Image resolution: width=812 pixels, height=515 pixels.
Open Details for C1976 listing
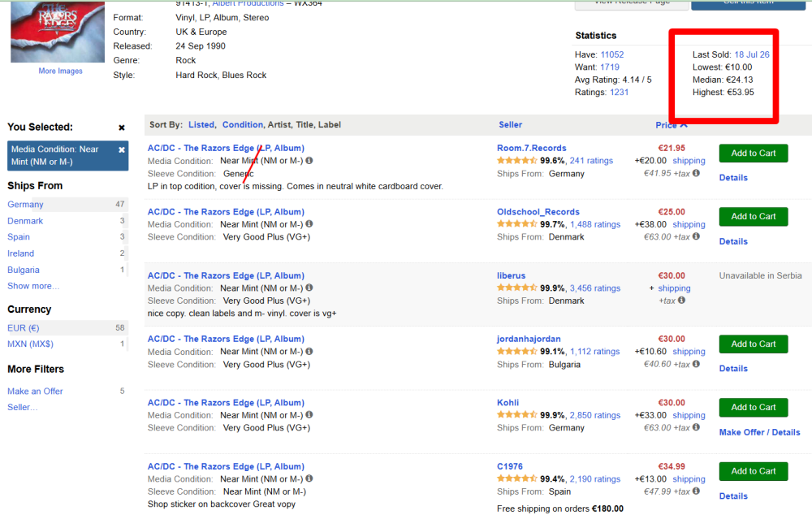coord(733,496)
